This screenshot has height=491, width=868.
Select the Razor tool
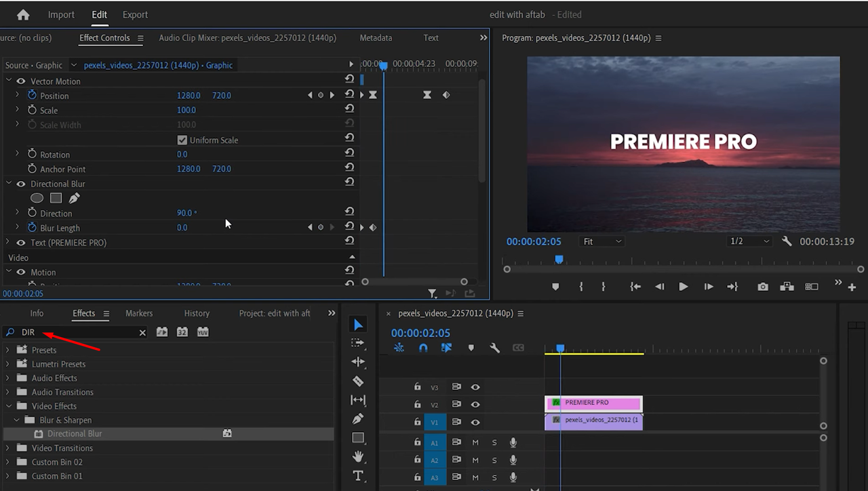358,381
